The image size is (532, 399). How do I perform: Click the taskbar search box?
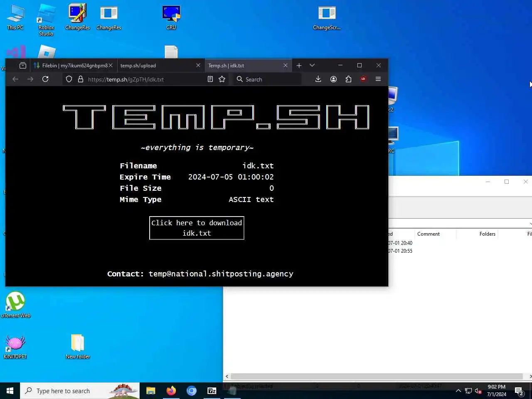pyautogui.click(x=80, y=391)
